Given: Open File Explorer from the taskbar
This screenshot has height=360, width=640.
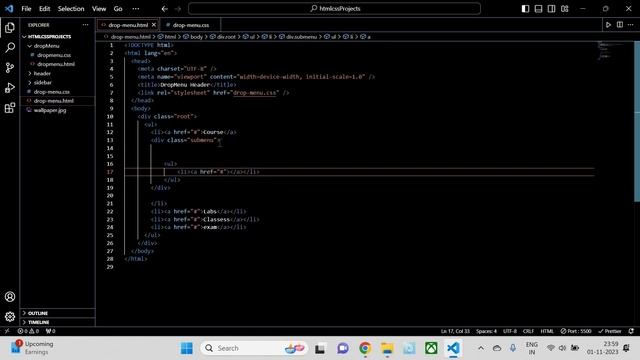Looking at the screenshot, I should tap(387, 348).
